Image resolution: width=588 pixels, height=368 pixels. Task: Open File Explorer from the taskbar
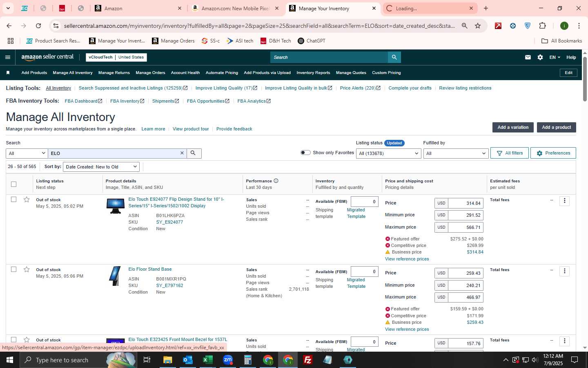pyautogui.click(x=167, y=360)
